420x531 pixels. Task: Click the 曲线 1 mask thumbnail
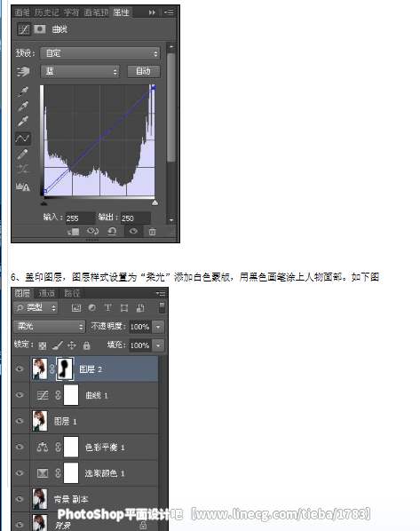click(71, 395)
